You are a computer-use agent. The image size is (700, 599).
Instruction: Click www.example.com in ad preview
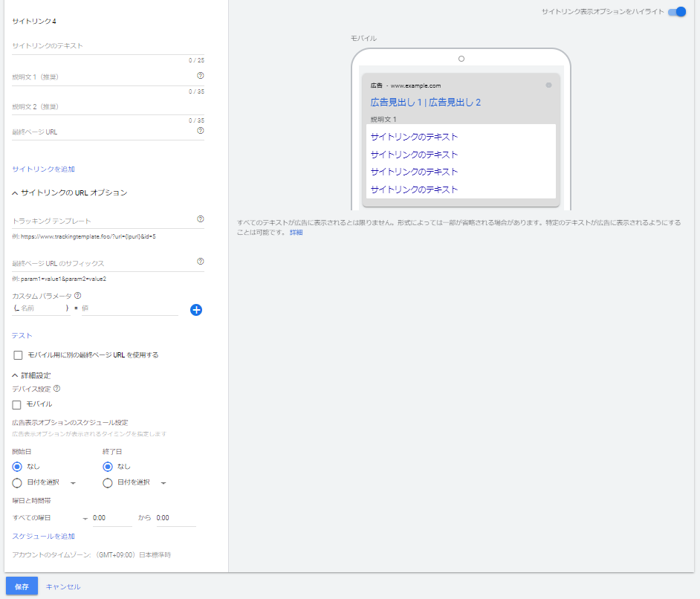415,85
